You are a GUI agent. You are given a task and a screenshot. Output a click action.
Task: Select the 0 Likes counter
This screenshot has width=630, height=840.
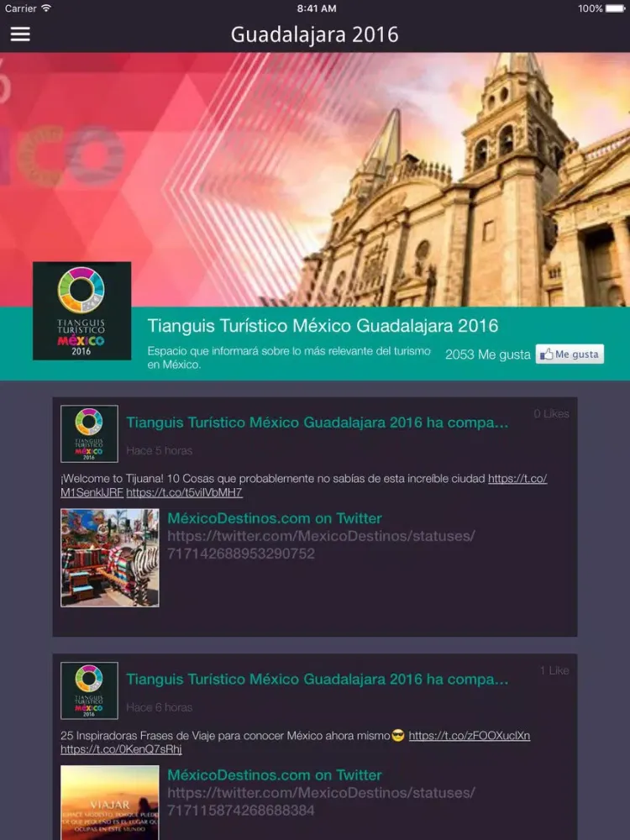(551, 413)
